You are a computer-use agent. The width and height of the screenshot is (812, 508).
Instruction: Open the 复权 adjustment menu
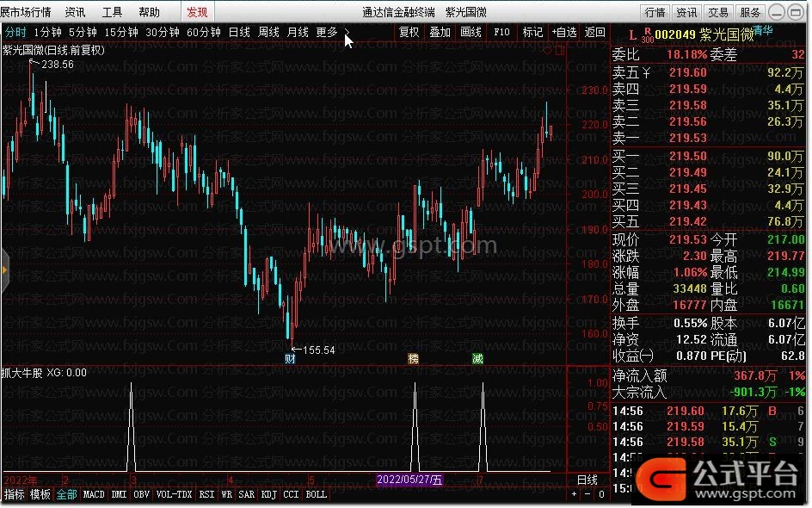[409, 32]
